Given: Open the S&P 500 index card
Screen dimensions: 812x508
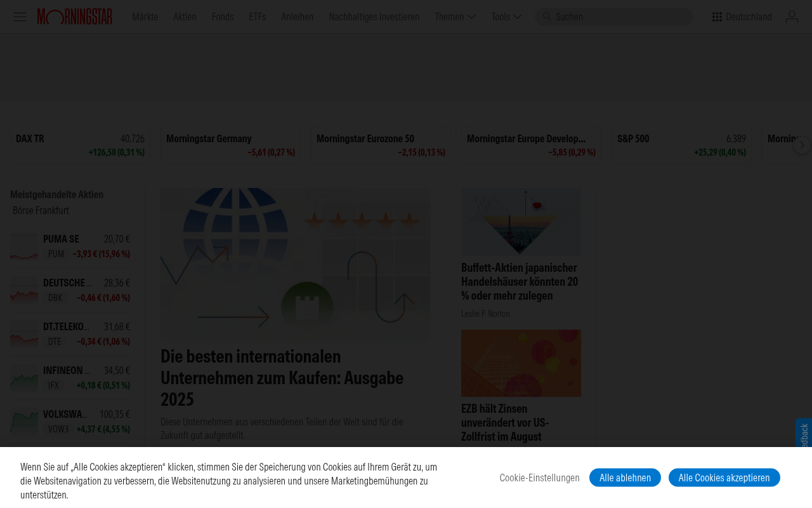Looking at the screenshot, I should [x=682, y=145].
